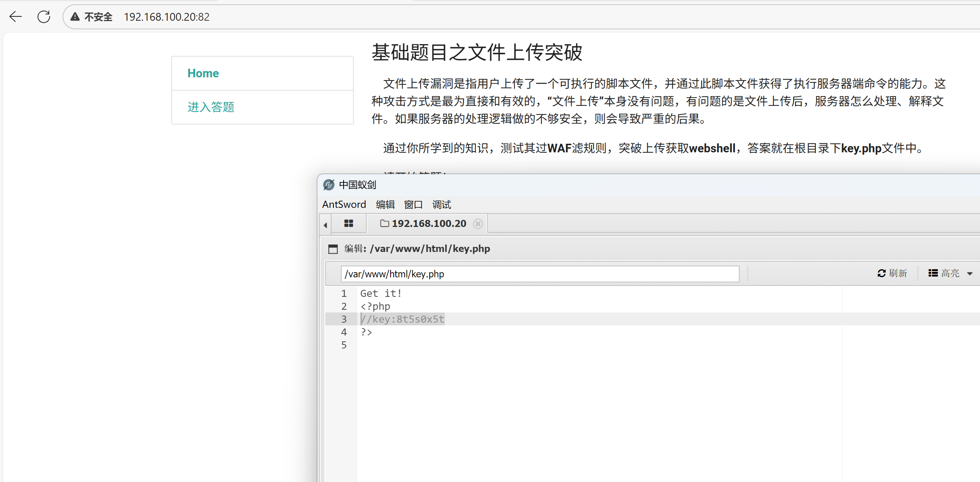Click the folder icon on the 192.168.100.20 tab
Image resolution: width=980 pixels, height=482 pixels.
pos(385,223)
